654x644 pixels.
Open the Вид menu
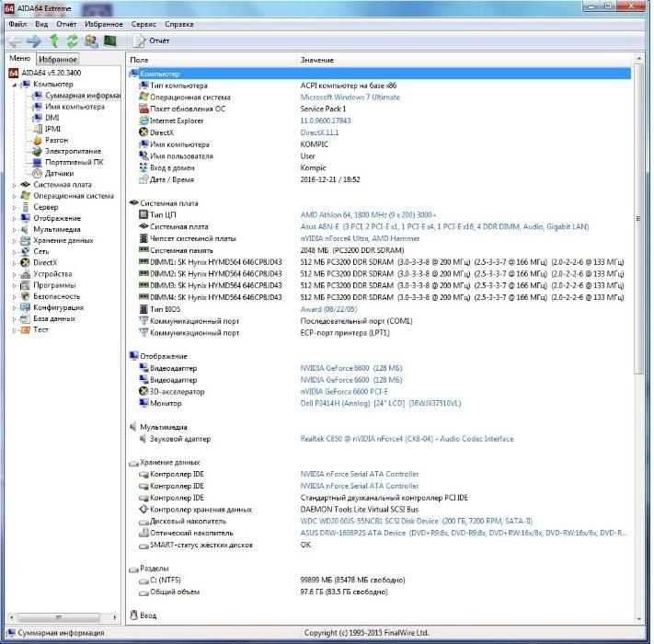pyautogui.click(x=41, y=24)
